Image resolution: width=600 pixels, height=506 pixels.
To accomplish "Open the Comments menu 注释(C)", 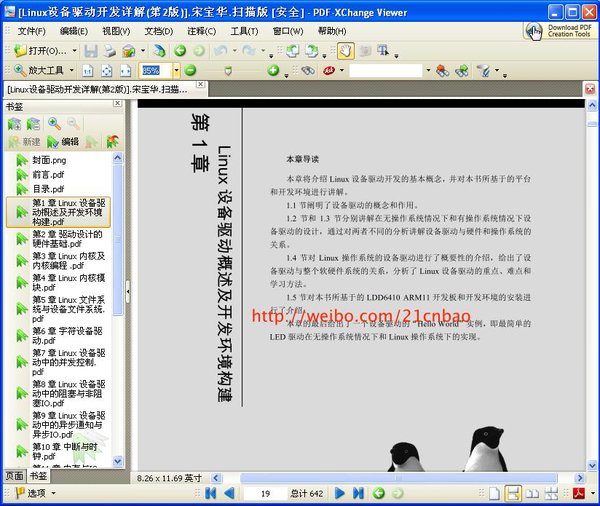I will (x=202, y=31).
